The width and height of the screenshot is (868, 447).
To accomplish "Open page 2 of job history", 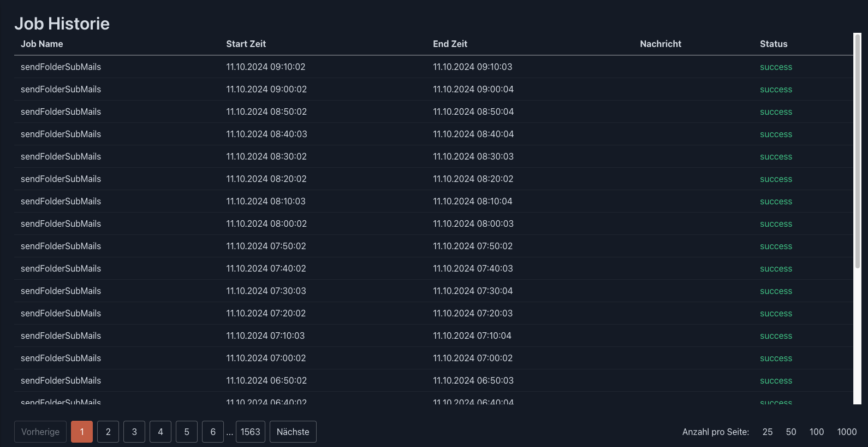I will (108, 432).
